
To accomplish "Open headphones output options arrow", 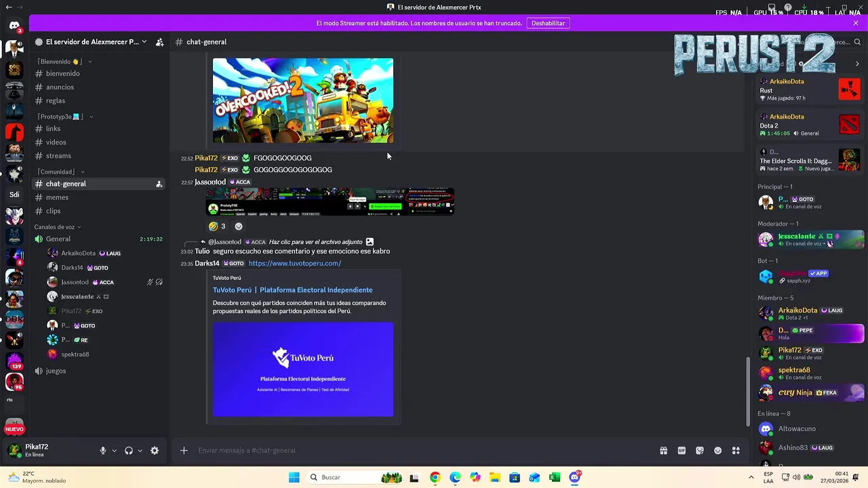I will tap(140, 451).
